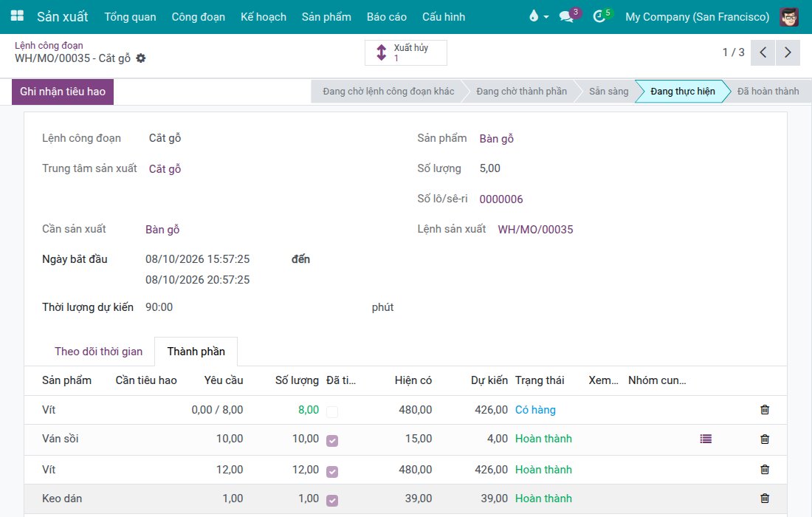
Task: Untick the consumed checkbox for Keo dán
Action: click(x=332, y=501)
